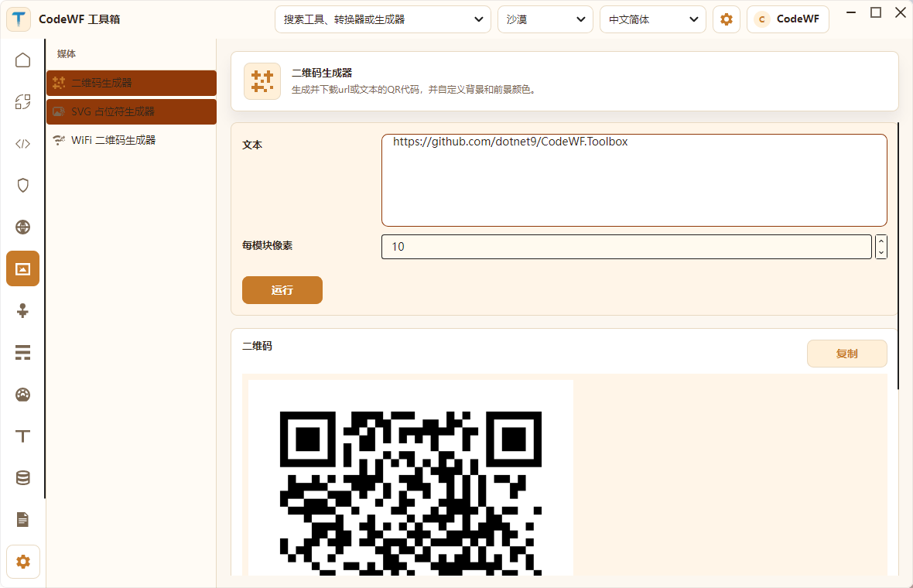Open the database category in sidebar

[22, 478]
